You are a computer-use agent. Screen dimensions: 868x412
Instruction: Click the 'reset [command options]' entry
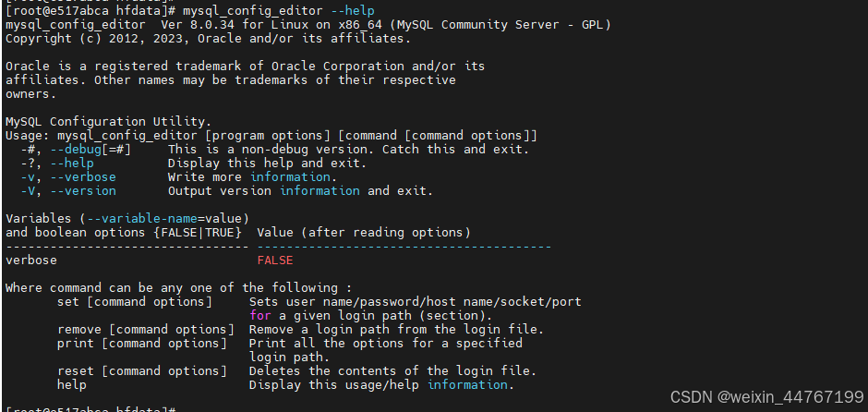[x=141, y=371]
